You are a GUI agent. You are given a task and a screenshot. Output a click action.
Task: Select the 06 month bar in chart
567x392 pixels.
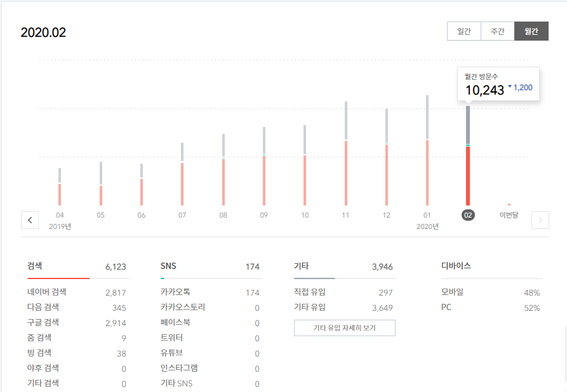click(142, 185)
